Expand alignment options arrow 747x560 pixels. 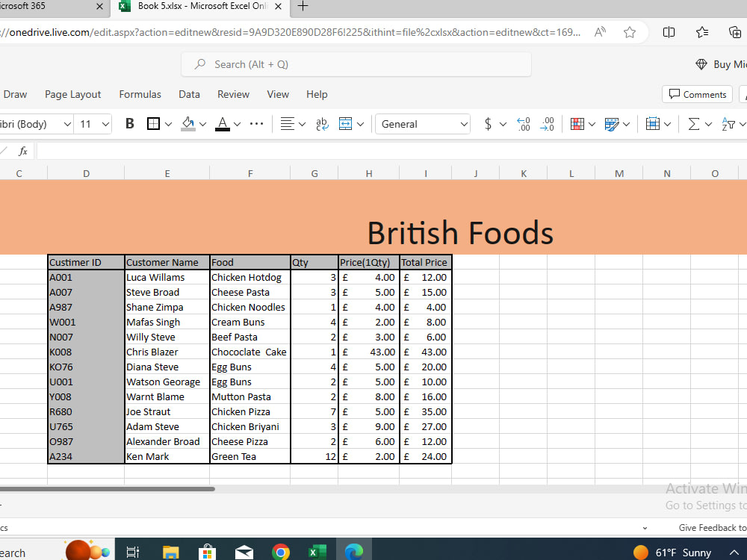(302, 124)
